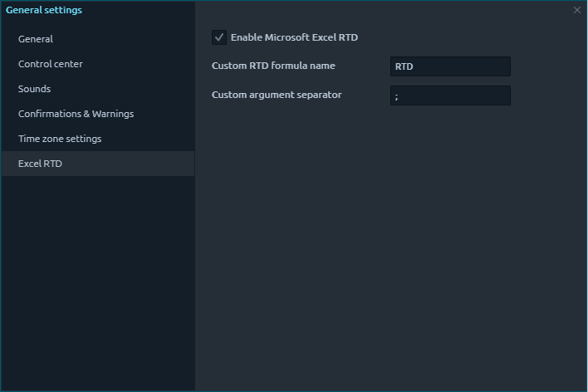
Task: Switch to Control center settings
Action: (x=51, y=64)
